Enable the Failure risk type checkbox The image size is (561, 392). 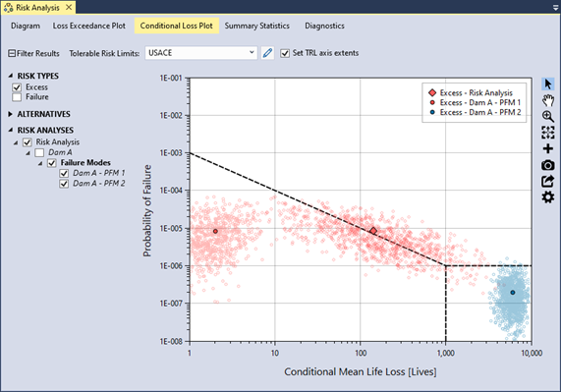[x=17, y=97]
